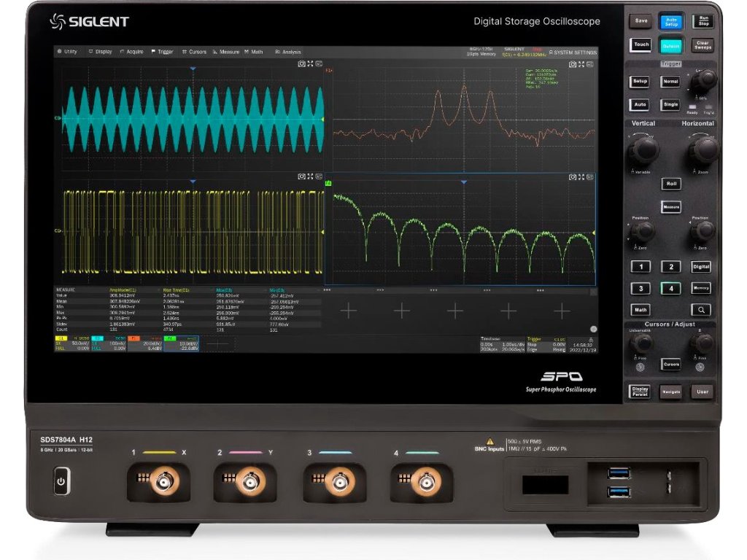Viewport: 747px width, 560px height.
Task: Select the green F4 math info box
Action: pos(181,343)
